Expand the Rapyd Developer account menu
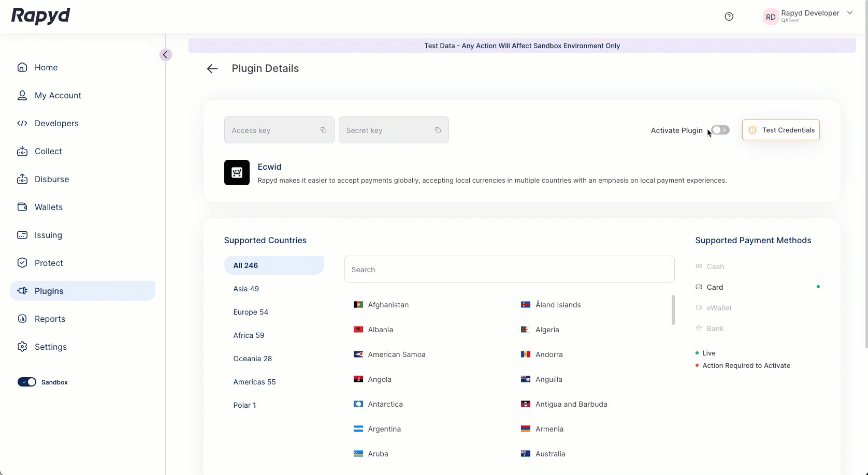This screenshot has width=868, height=475. coord(849,13)
